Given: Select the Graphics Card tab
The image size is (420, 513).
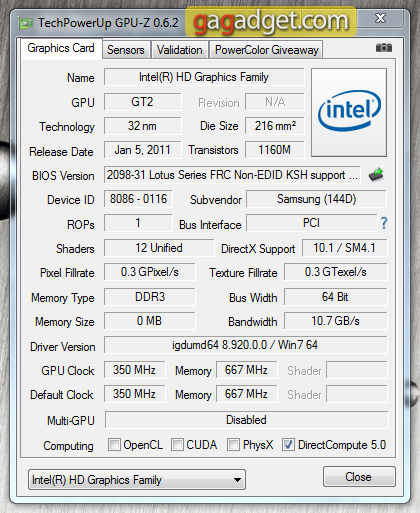Looking at the screenshot, I should click(x=61, y=48).
